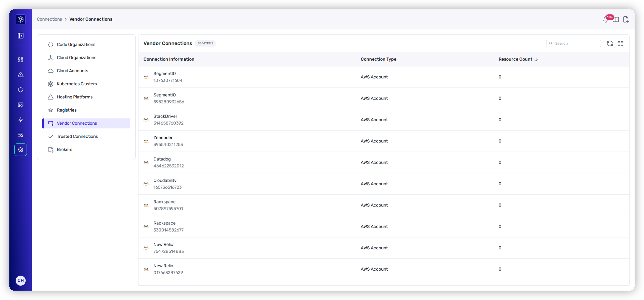644x300 pixels.
Task: Go to Code Organizations
Action: click(x=86, y=45)
